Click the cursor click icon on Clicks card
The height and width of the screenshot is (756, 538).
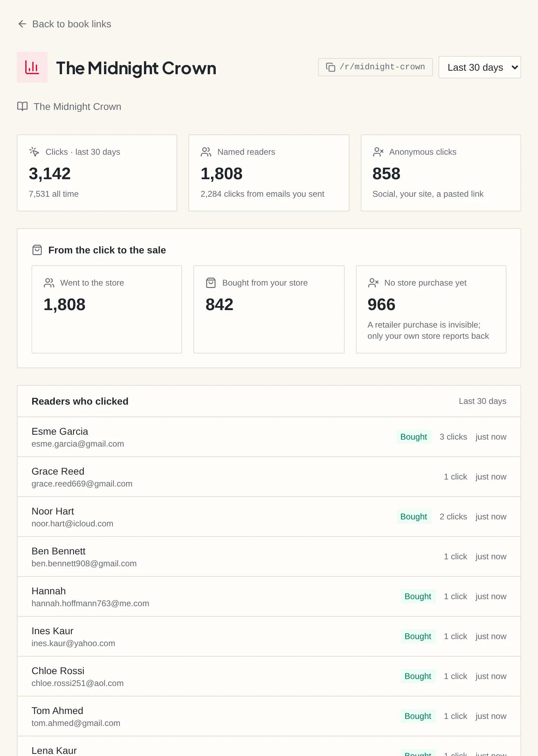click(x=34, y=152)
